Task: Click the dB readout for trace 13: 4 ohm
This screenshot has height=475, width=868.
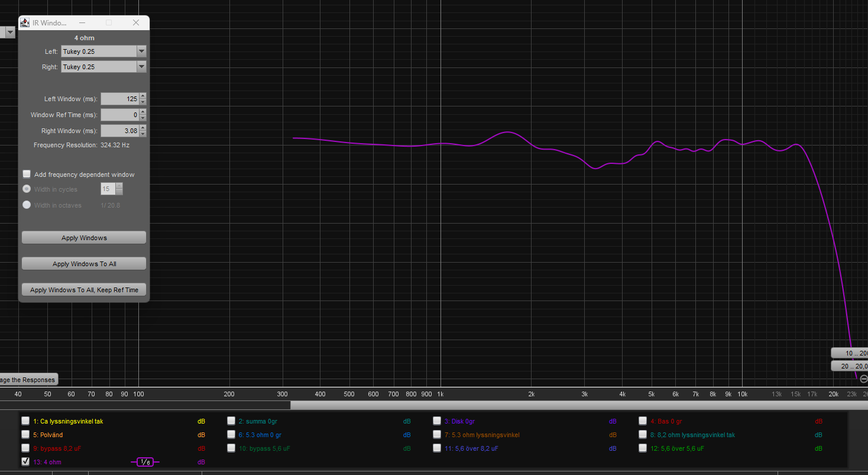Action: 201,462
